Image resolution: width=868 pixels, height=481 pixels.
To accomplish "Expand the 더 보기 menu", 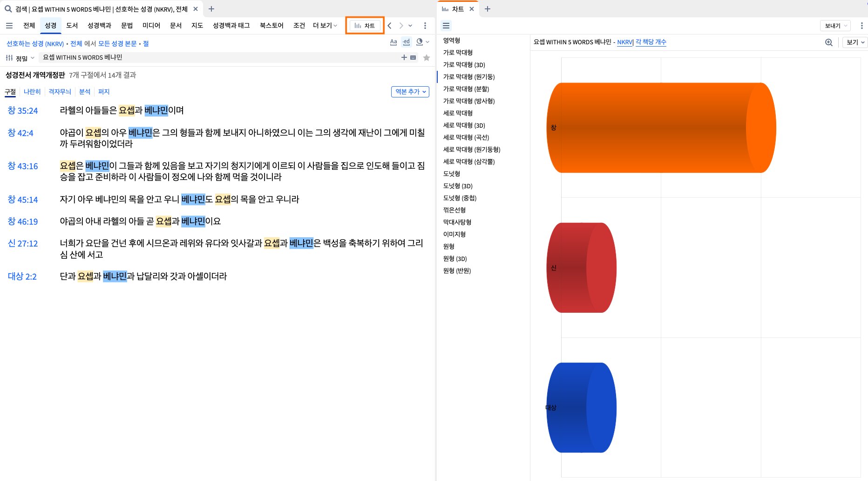I will pos(325,26).
